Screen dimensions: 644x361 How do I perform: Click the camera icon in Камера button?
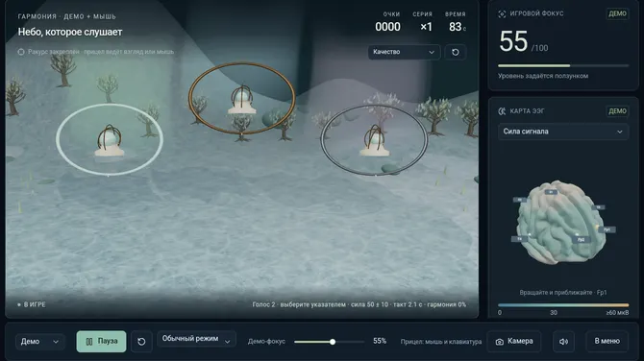click(500, 342)
